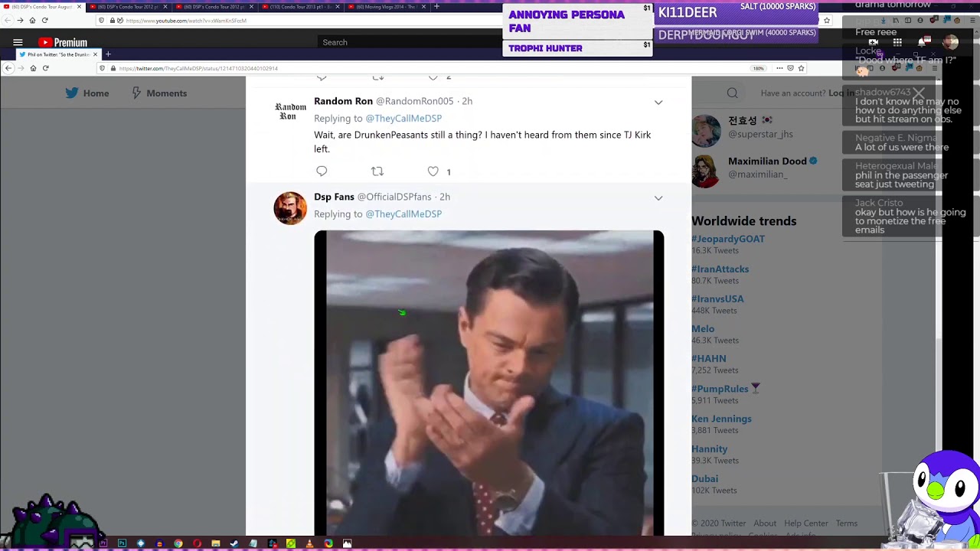Open @TheyCallMeDSP mention in Dsp Fans reply
The image size is (980, 551).
403,214
